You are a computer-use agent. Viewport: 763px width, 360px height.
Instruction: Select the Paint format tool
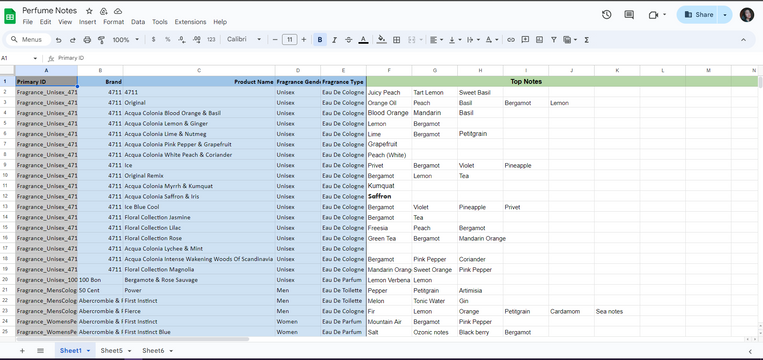pyautogui.click(x=101, y=40)
